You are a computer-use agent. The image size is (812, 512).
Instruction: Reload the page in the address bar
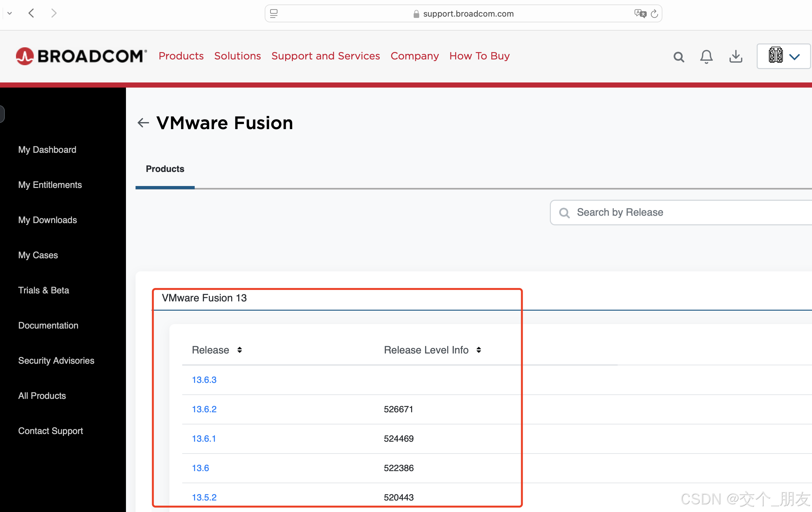coord(654,14)
